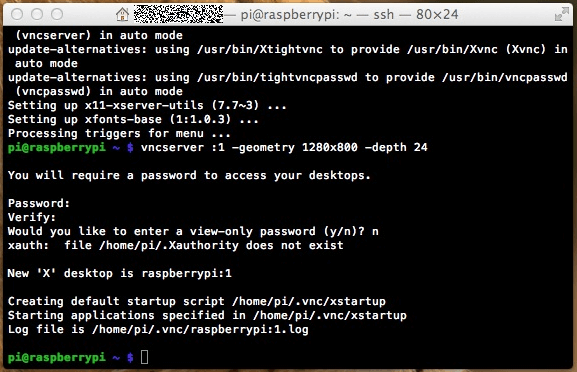Click the window title 'pi@raspberrypi: ~ — ssh — 80×24'
This screenshot has width=577, height=372.
tap(349, 15)
